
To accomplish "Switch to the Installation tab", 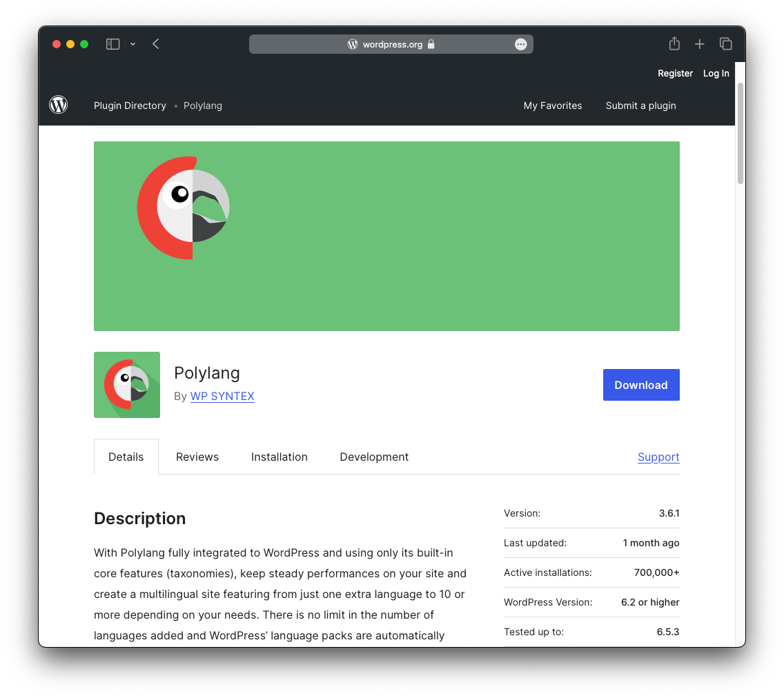I will point(279,457).
